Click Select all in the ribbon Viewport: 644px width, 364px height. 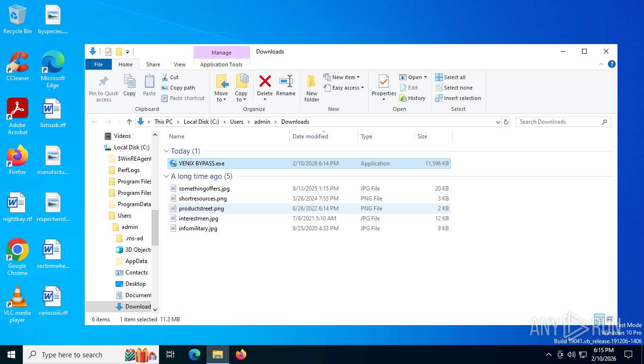point(450,77)
